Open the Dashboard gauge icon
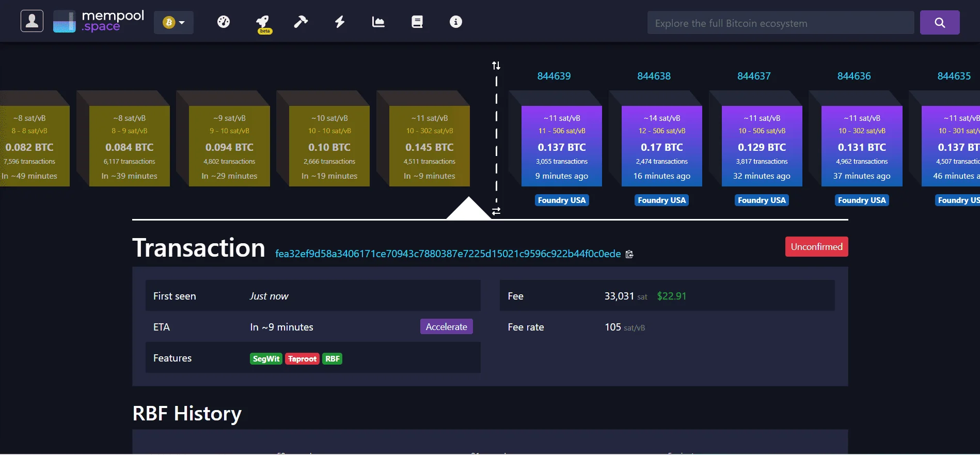The image size is (980, 455). (224, 22)
